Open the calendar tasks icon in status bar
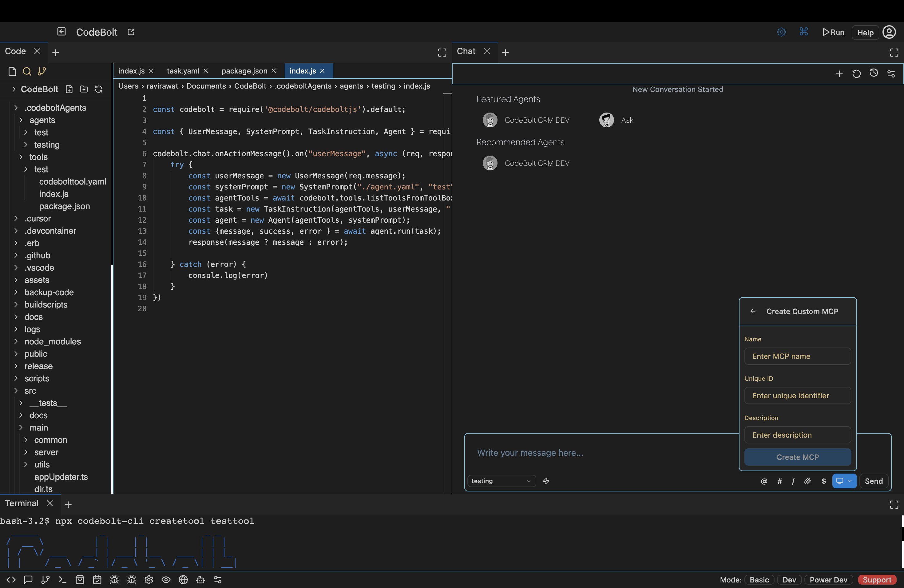The height and width of the screenshot is (588, 904). click(x=97, y=580)
